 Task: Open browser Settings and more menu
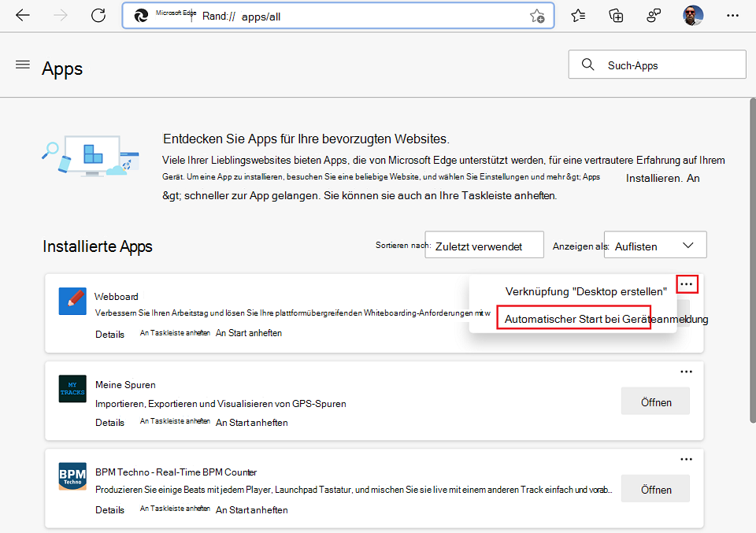732,16
